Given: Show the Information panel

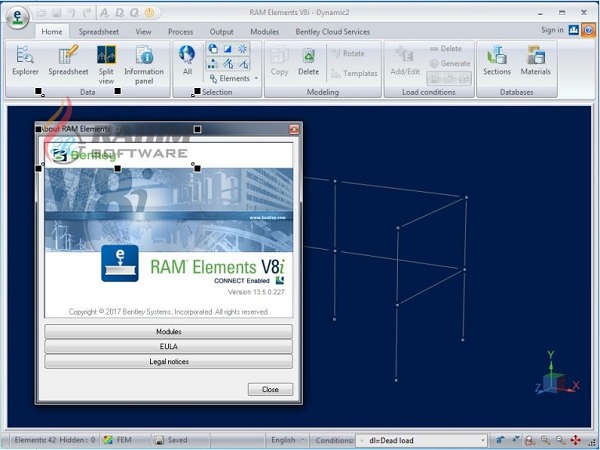Looking at the screenshot, I should tap(144, 60).
